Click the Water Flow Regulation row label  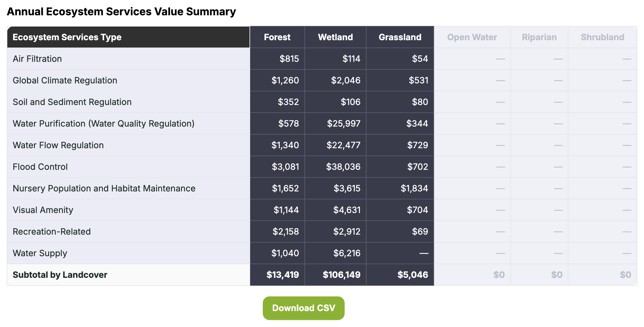click(58, 145)
